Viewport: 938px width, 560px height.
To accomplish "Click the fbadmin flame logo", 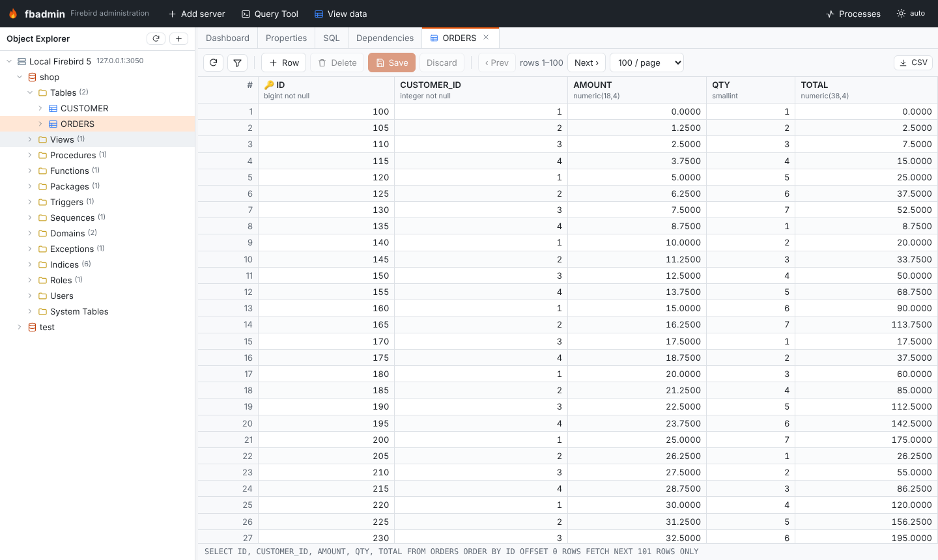I will [13, 14].
